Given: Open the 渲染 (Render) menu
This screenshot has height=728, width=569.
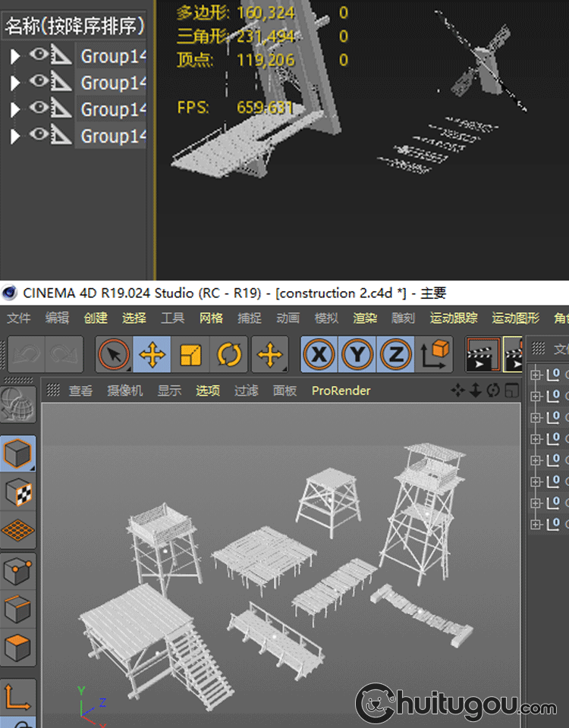Looking at the screenshot, I should pos(365,318).
